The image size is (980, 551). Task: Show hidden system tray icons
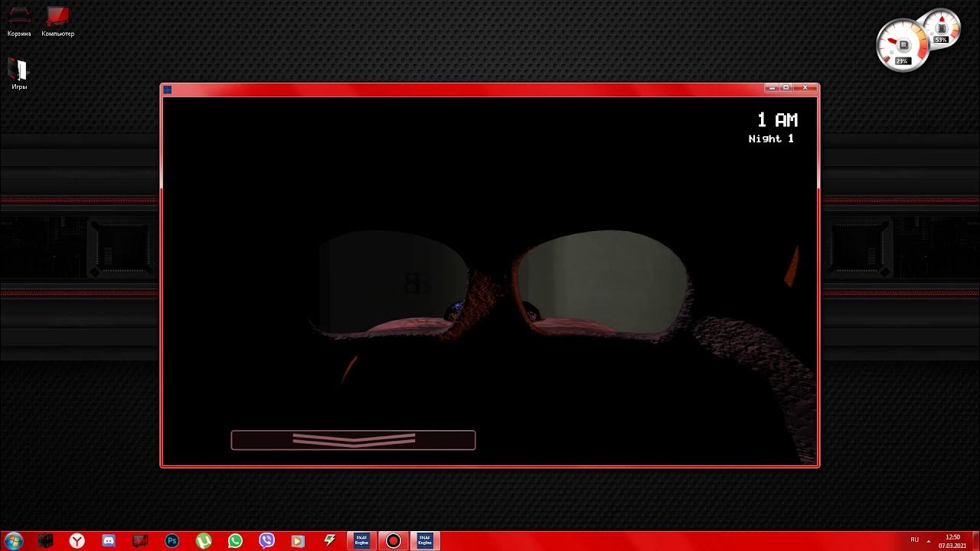[929, 540]
